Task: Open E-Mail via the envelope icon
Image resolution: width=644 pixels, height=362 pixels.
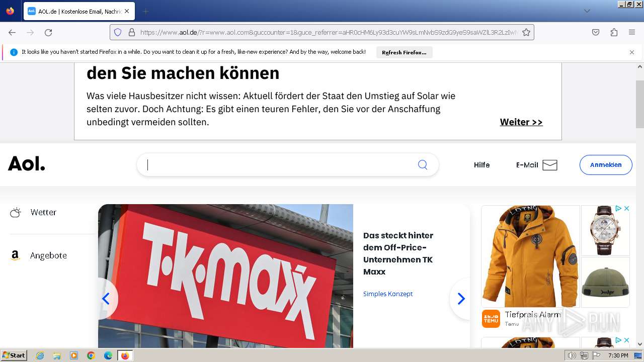Action: [x=550, y=165]
